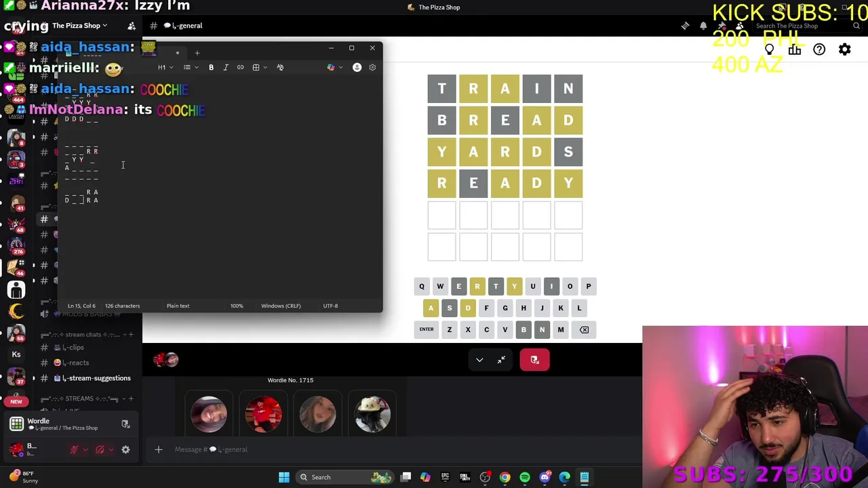Image resolution: width=868 pixels, height=488 pixels.
Task: Add a new Notepad tab
Action: tap(197, 53)
